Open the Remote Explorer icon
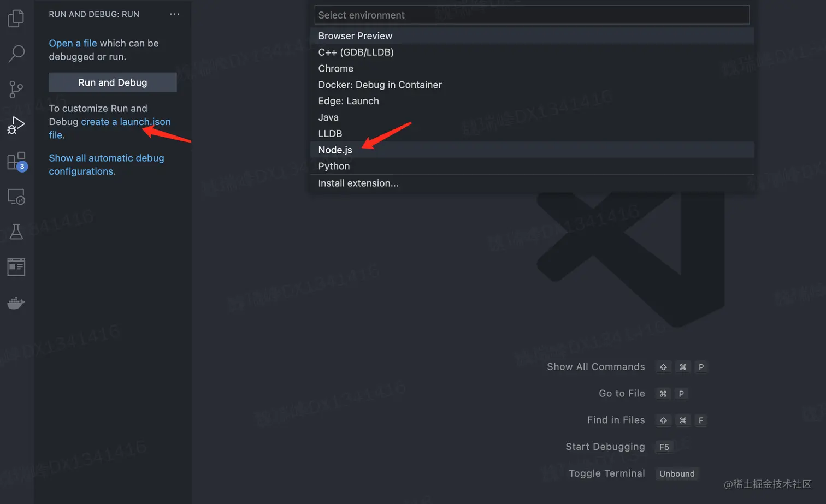This screenshot has height=504, width=826. pyautogui.click(x=16, y=197)
